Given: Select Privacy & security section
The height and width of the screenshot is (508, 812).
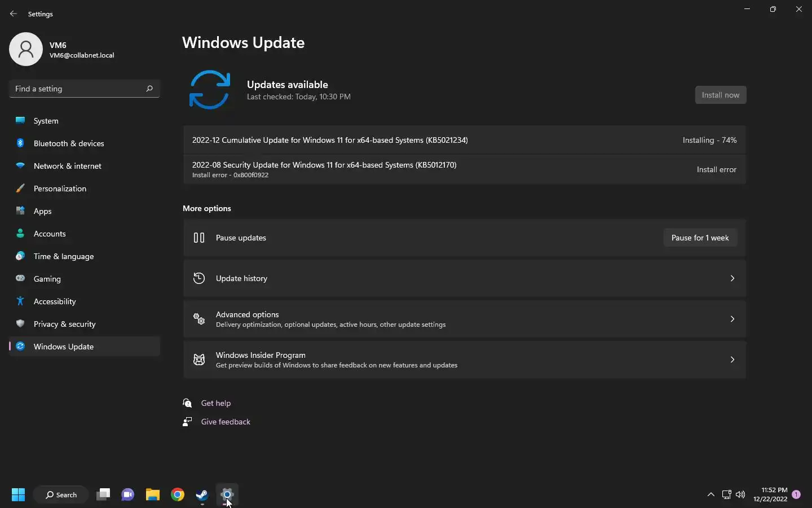Looking at the screenshot, I should [85, 324].
